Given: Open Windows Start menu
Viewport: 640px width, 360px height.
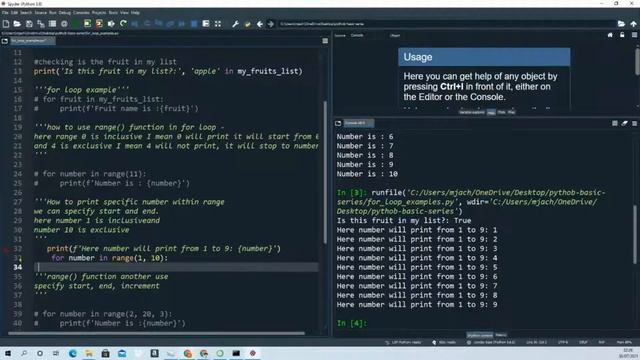Looking at the screenshot, I should (8, 353).
